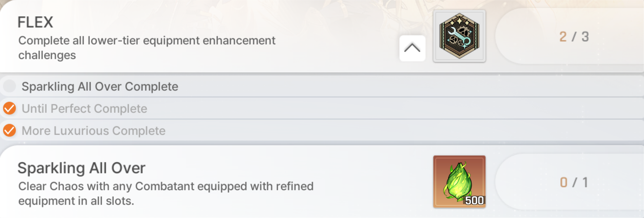Open the Sparkling All Over Complete label
644x218 pixels.
coord(100,87)
